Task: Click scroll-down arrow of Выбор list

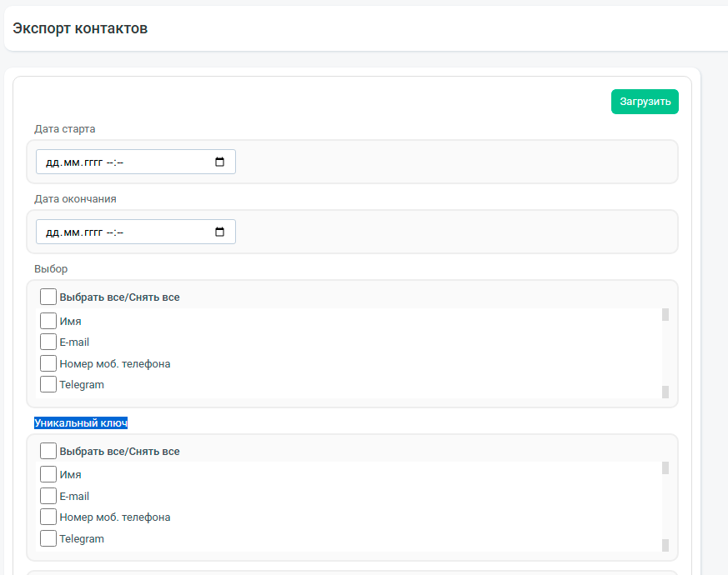Action: point(665,392)
